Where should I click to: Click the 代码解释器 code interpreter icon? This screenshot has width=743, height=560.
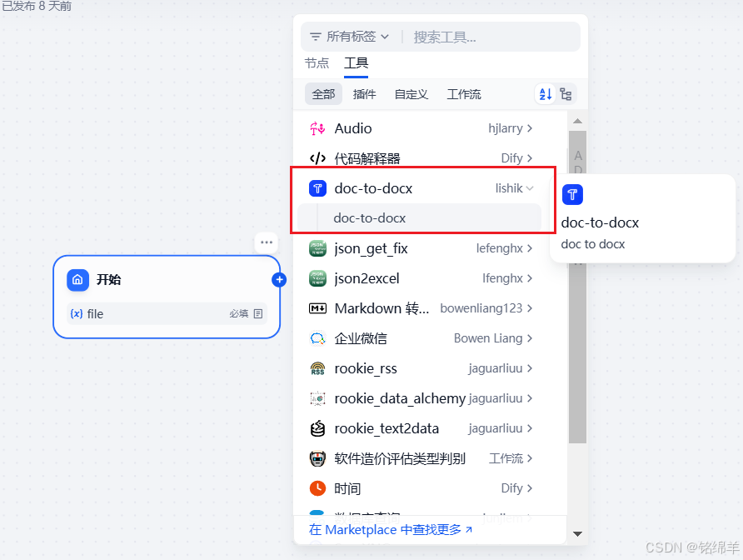[x=317, y=158]
